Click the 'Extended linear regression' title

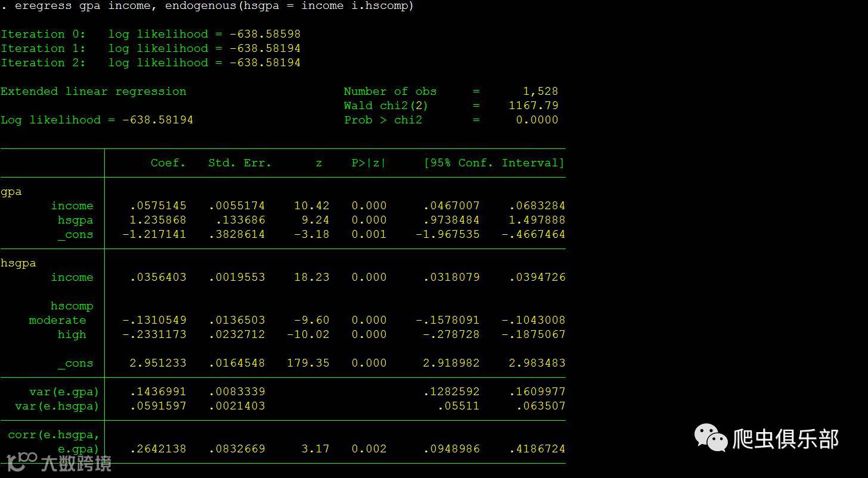[x=94, y=91]
